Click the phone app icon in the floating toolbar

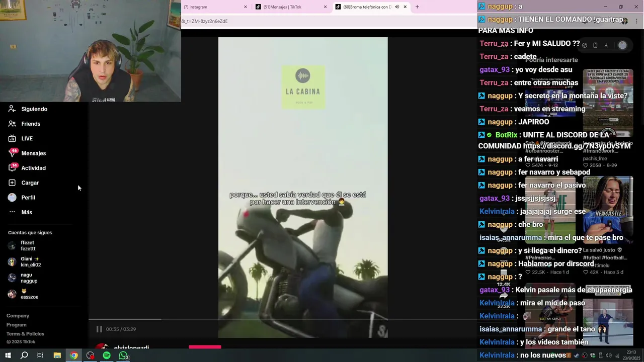click(x=595, y=45)
